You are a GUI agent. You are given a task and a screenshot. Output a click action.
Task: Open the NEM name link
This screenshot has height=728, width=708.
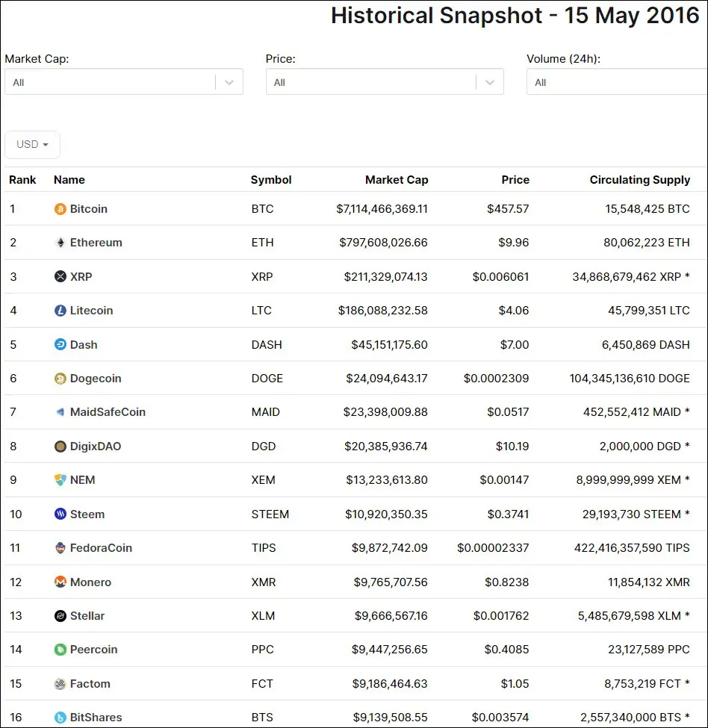coord(83,479)
